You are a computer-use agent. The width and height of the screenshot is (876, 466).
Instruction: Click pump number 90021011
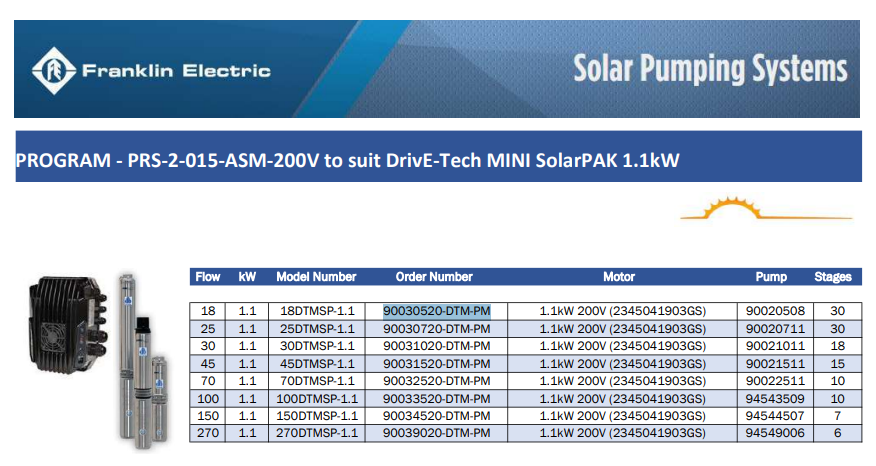(x=775, y=346)
